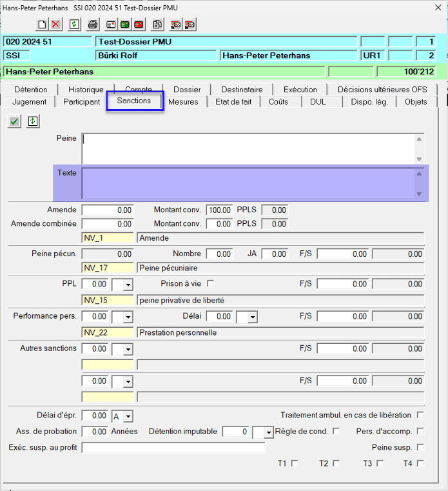The height and width of the screenshot is (491, 448).
Task: Click the copy documents toolbar icon
Action: tap(157, 25)
